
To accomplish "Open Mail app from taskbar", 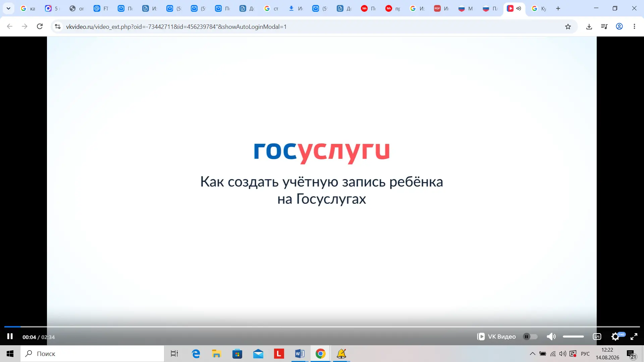I will 258,354.
